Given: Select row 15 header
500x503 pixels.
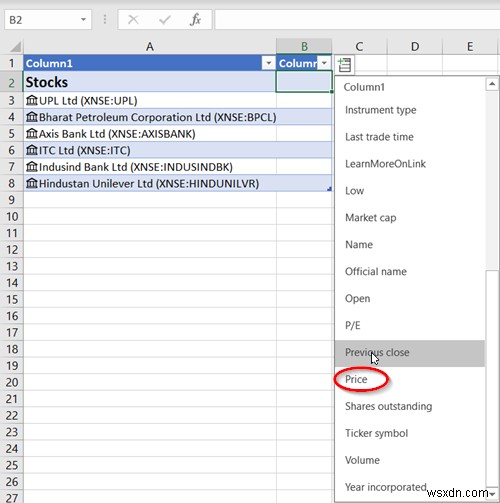Looking at the screenshot, I should [12, 299].
